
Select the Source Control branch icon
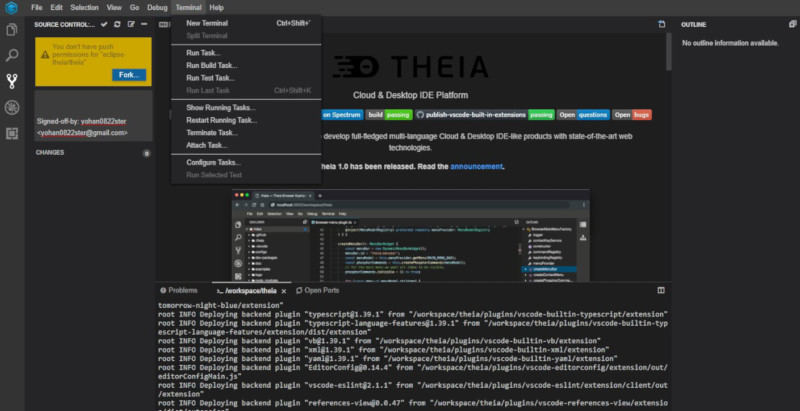point(12,81)
